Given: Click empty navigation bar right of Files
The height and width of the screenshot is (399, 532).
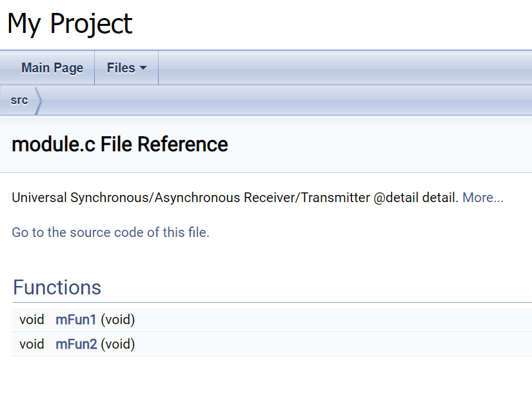Looking at the screenshot, I should point(345,68).
